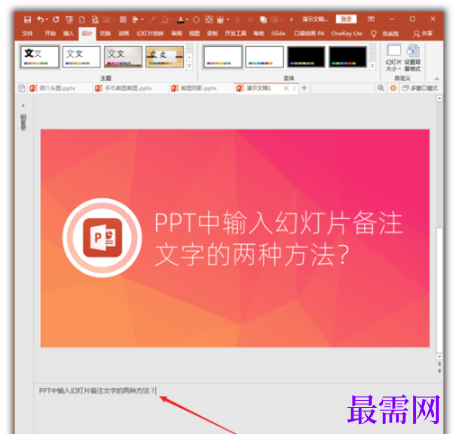The width and height of the screenshot is (459, 441).
Task: Click the page icon left of document tabs
Action: coord(22,88)
